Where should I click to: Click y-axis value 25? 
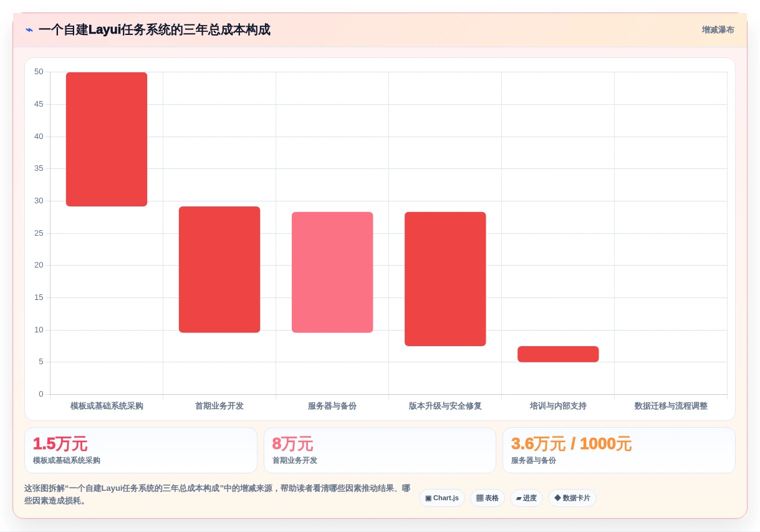(x=39, y=233)
